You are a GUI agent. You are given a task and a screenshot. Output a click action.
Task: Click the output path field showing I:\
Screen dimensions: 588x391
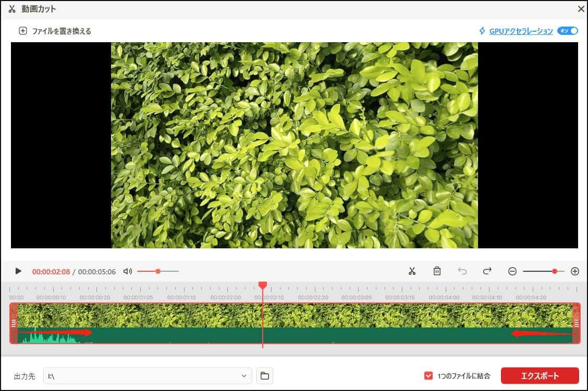[x=148, y=376]
